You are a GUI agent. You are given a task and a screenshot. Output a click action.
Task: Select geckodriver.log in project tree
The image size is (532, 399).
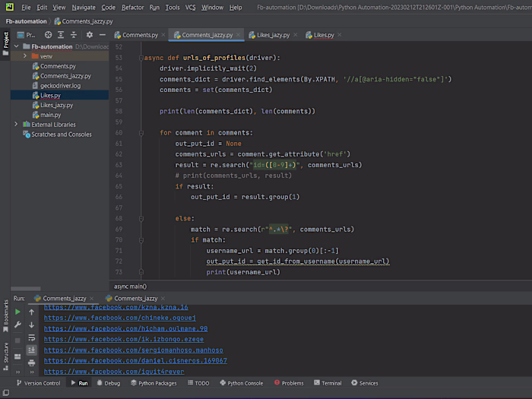tap(60, 85)
